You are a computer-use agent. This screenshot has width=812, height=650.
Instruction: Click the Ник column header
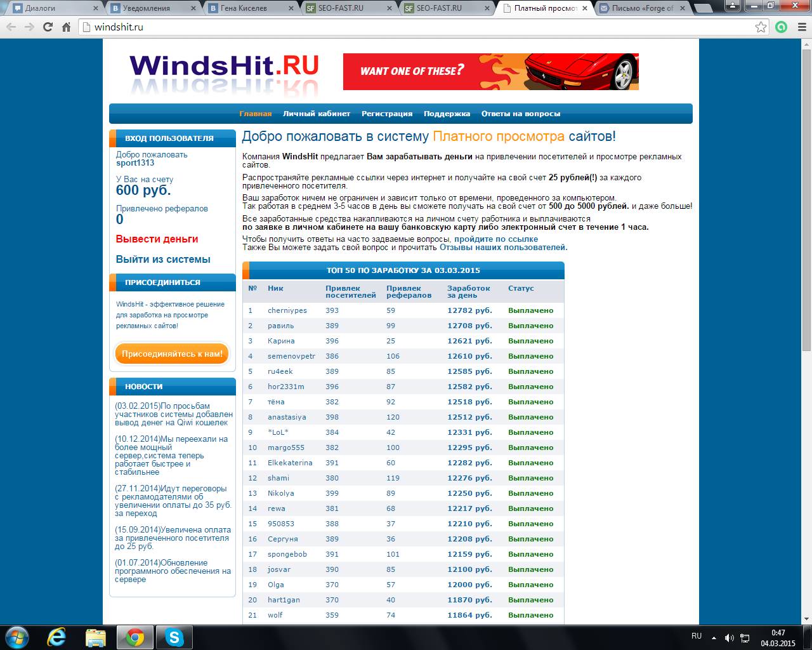[x=275, y=288]
